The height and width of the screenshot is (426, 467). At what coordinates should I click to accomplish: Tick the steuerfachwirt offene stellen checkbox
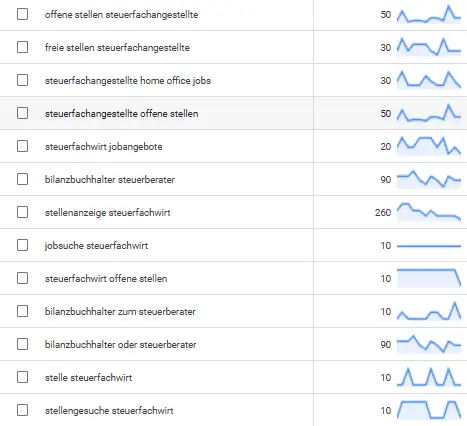[22, 278]
